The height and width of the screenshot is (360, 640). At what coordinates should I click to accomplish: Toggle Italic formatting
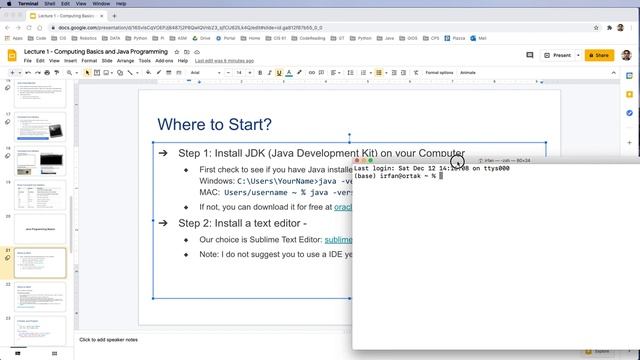click(269, 73)
